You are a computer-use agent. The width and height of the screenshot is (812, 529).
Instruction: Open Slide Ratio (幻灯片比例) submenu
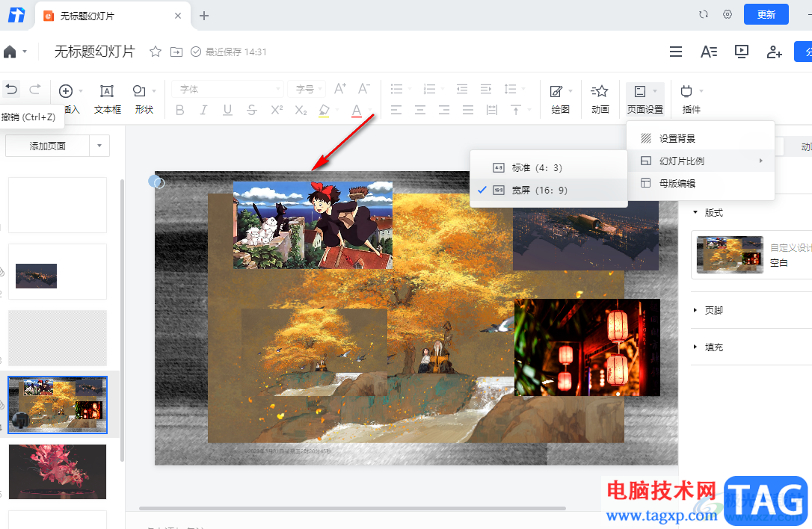click(x=700, y=161)
